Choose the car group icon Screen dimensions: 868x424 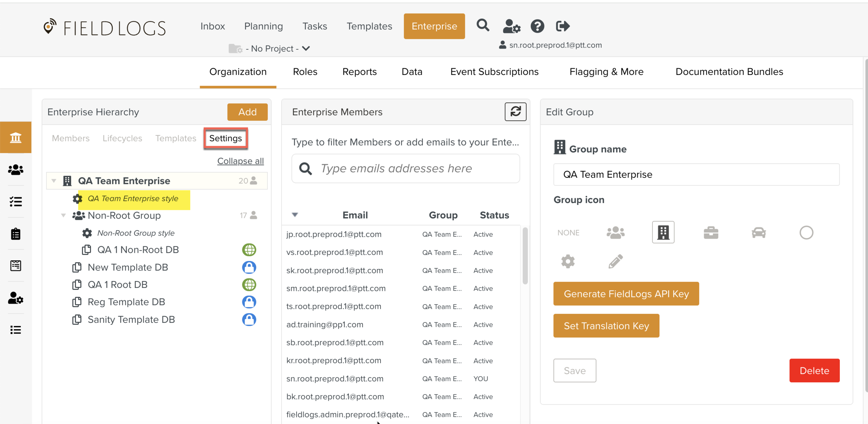759,232
